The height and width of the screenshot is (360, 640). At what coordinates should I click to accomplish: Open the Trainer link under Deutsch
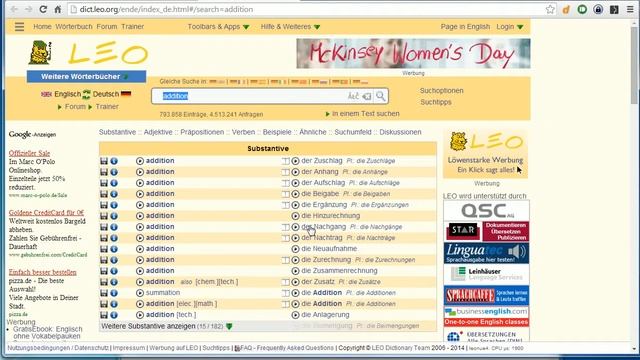click(x=107, y=107)
